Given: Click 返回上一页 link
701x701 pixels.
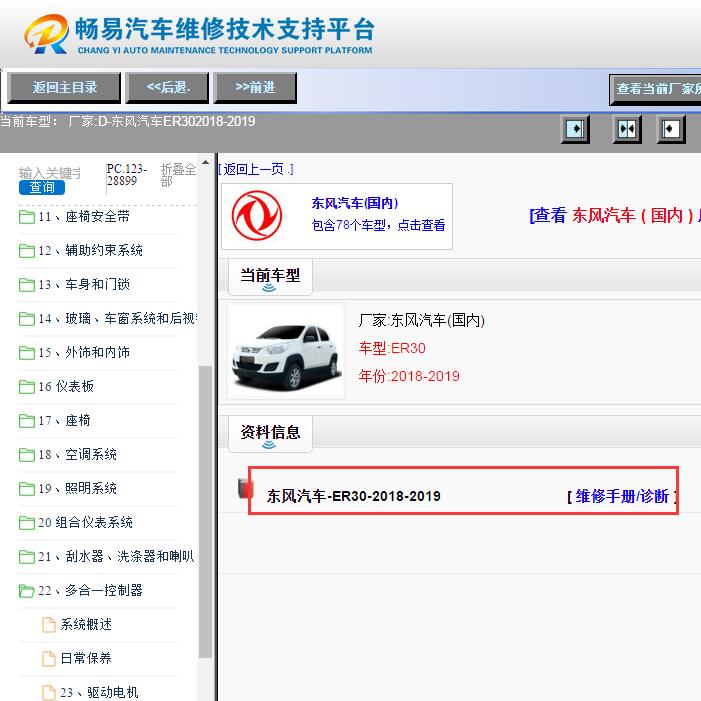Looking at the screenshot, I should [x=256, y=169].
